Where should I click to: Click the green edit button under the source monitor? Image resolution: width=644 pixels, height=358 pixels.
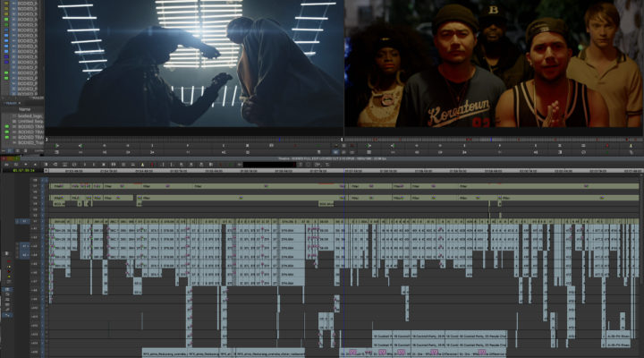pos(318,146)
